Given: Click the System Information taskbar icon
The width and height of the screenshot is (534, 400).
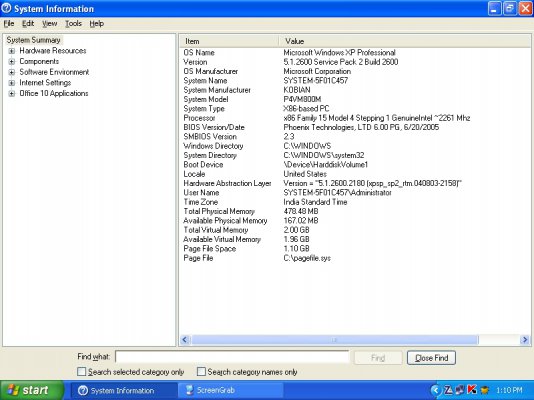Looking at the screenshot, I should [x=83, y=390].
